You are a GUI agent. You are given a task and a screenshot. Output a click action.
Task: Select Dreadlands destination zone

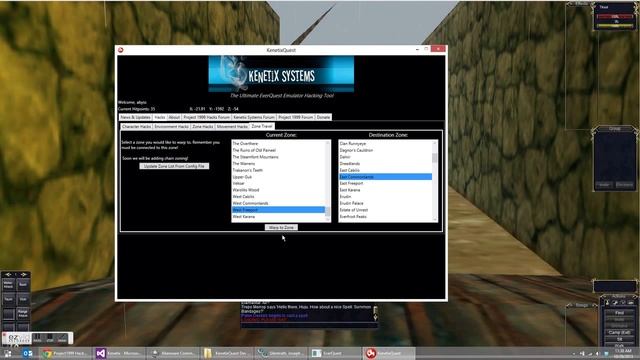[x=385, y=164]
